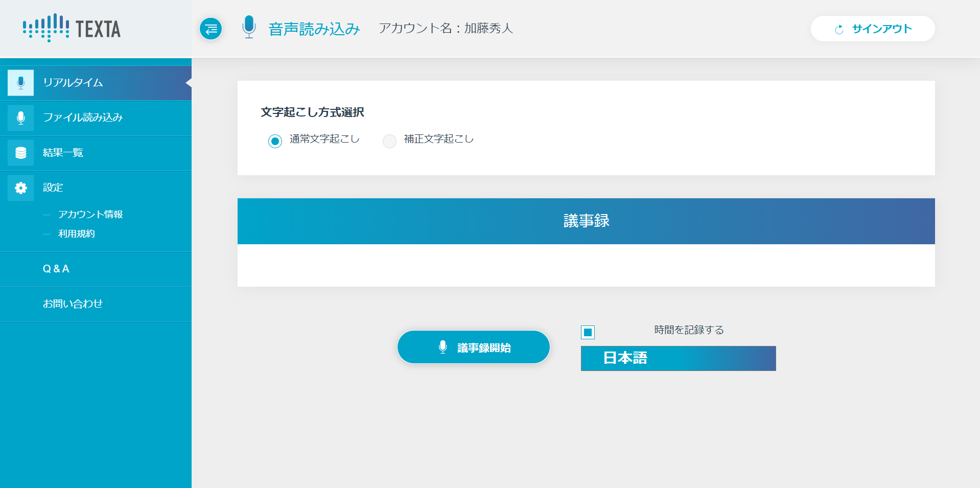The height and width of the screenshot is (488, 980).
Task: Open お問い合わせ contact page
Action: point(96,304)
